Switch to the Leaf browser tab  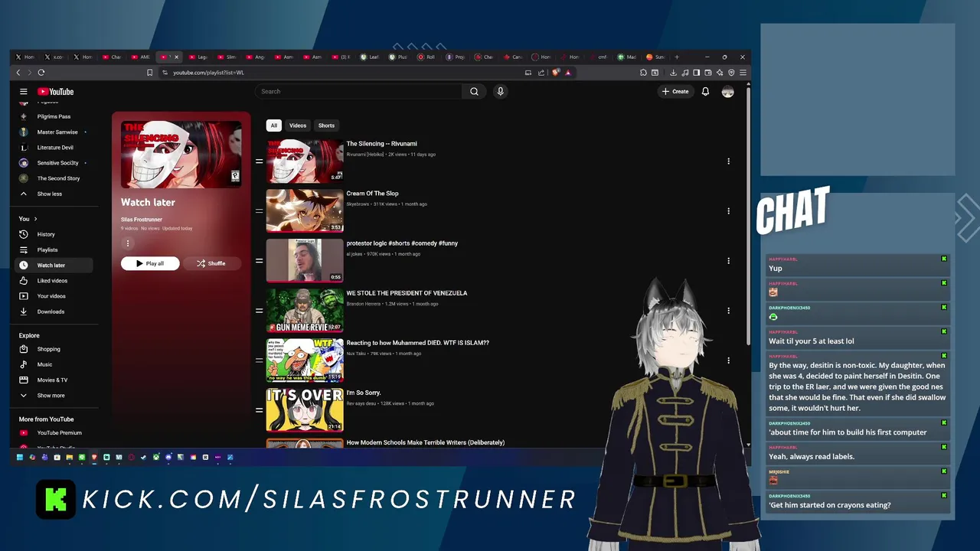pos(371,57)
